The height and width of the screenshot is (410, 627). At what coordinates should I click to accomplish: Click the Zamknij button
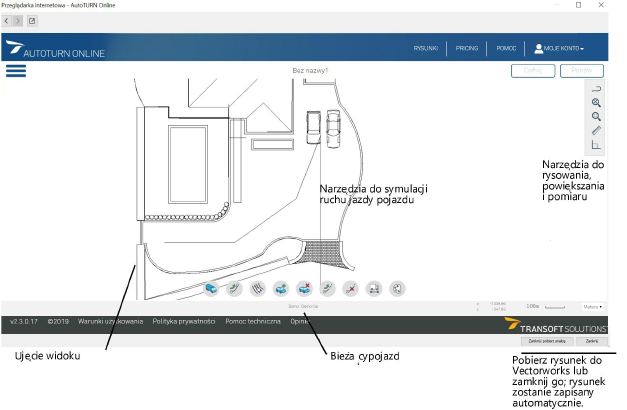(592, 341)
